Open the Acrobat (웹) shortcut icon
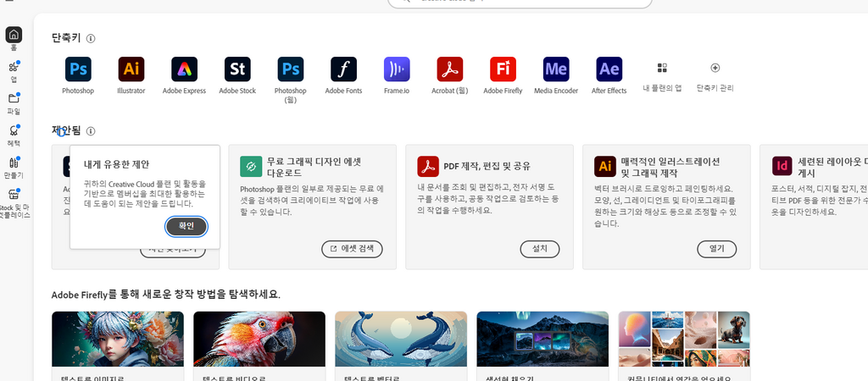The height and width of the screenshot is (381, 868). 450,69
